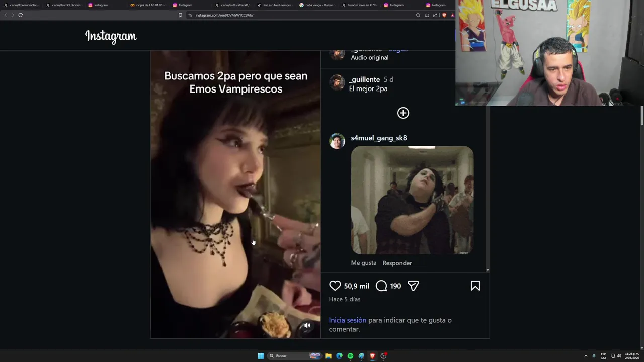
Task: Click Responder under the GIF comment
Action: [x=397, y=263]
